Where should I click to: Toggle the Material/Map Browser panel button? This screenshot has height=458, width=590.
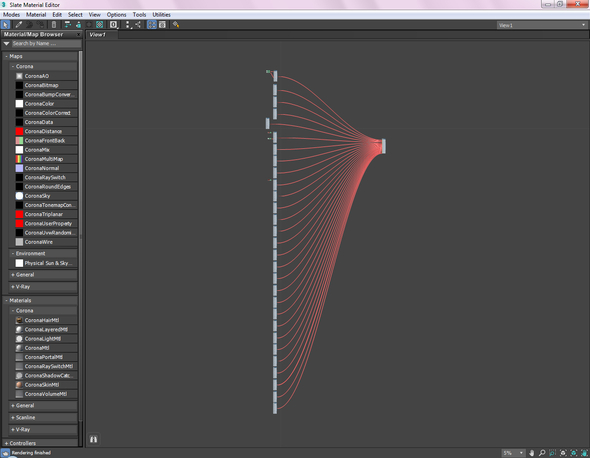pos(152,24)
